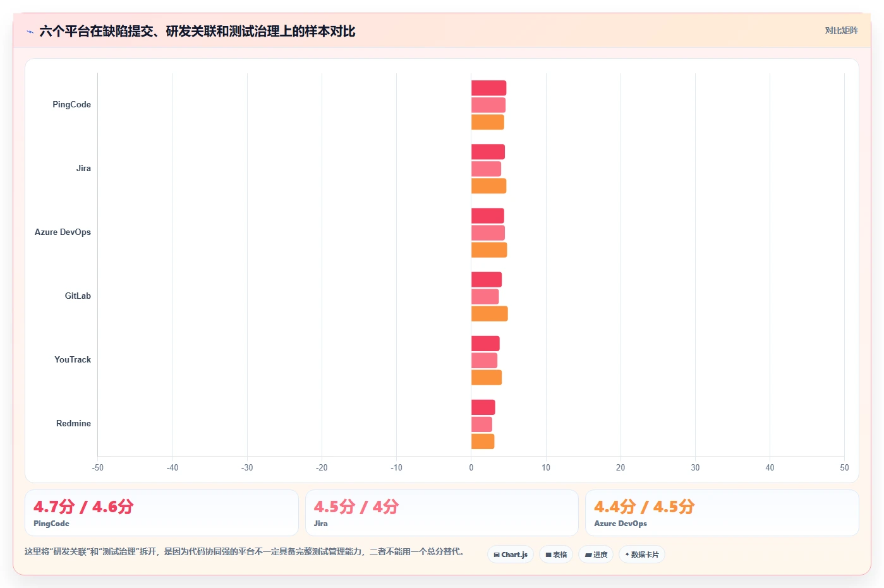Screen dimensions: 884x588
Task: Click Jira's orange bar
Action: 488,186
